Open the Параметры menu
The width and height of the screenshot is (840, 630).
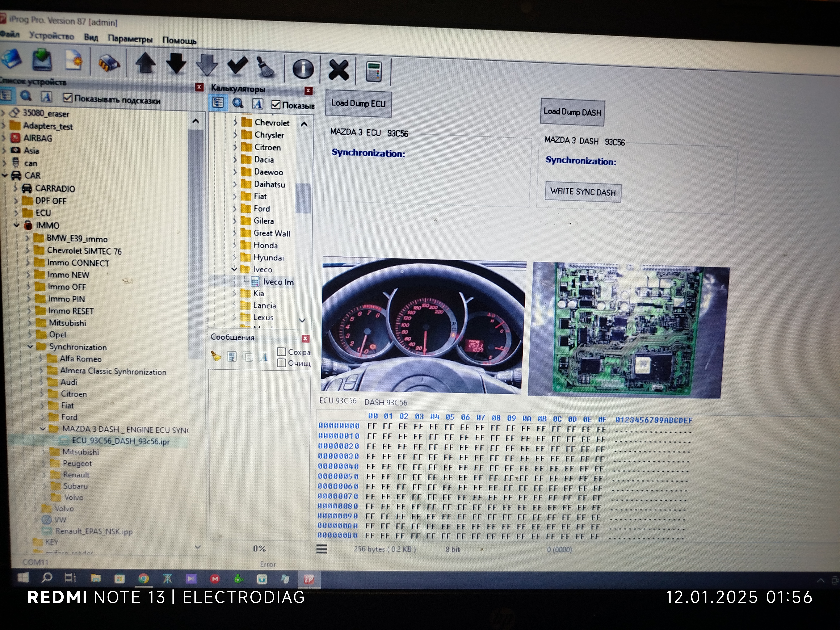pos(130,39)
